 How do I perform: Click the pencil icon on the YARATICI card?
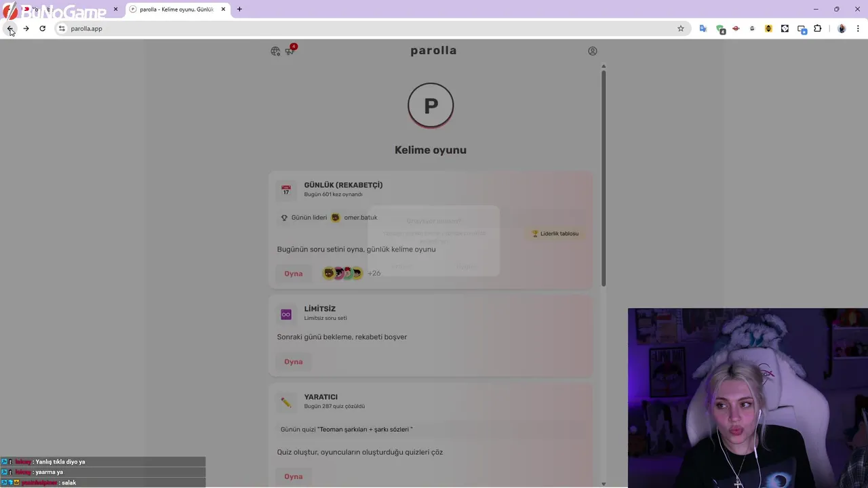pyautogui.click(x=286, y=403)
